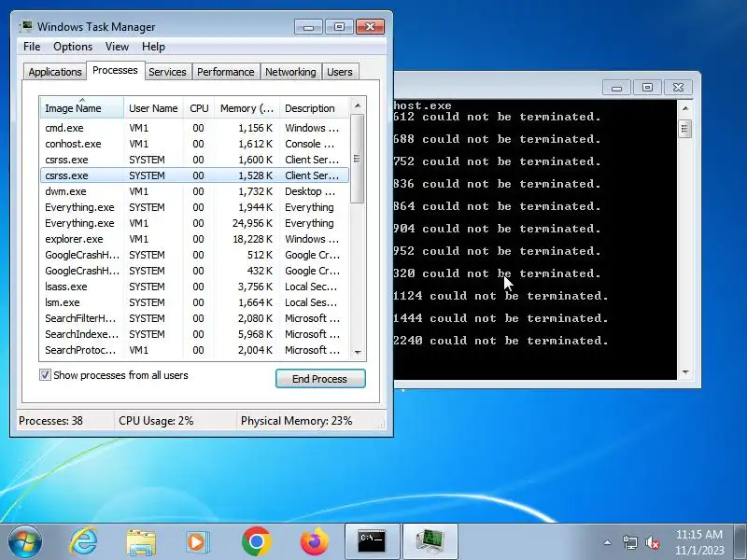Open Windows Media Player from taskbar

tap(198, 542)
